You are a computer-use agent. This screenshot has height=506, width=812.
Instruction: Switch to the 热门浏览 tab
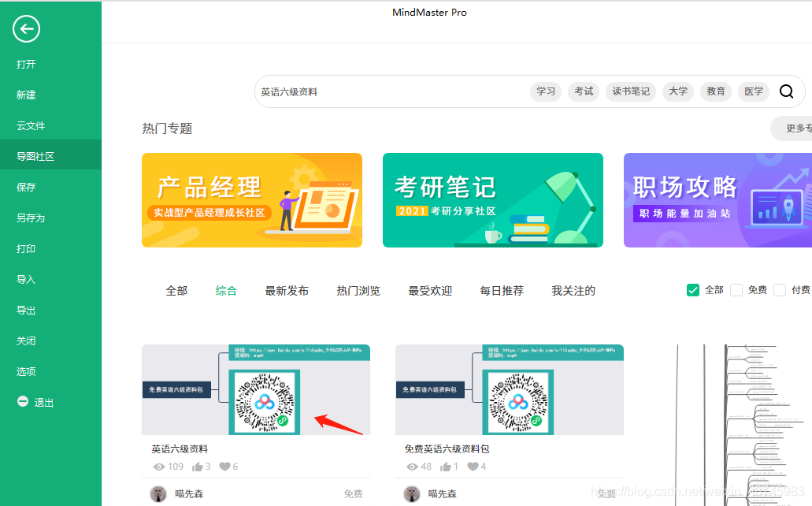pos(358,291)
